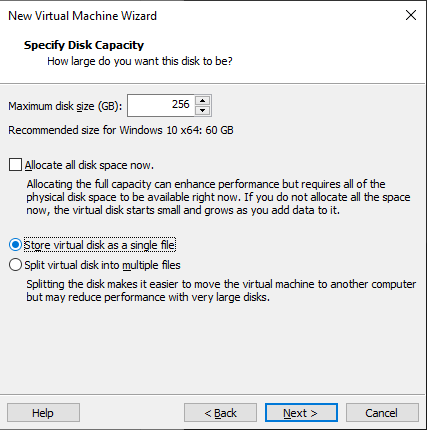Tick the Allocate all disk space checkbox box
The image size is (427, 430).
coord(15,165)
